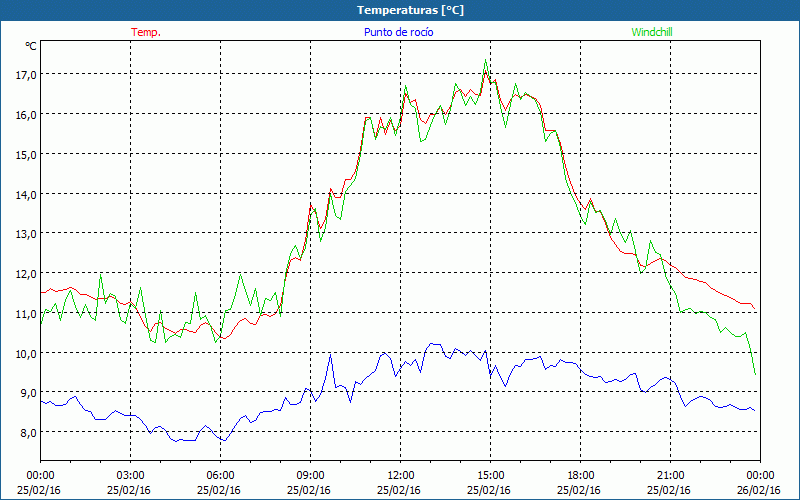Screen dimensions: 800x500
Task: Click the 12,0 y-axis value
Action: 27,273
